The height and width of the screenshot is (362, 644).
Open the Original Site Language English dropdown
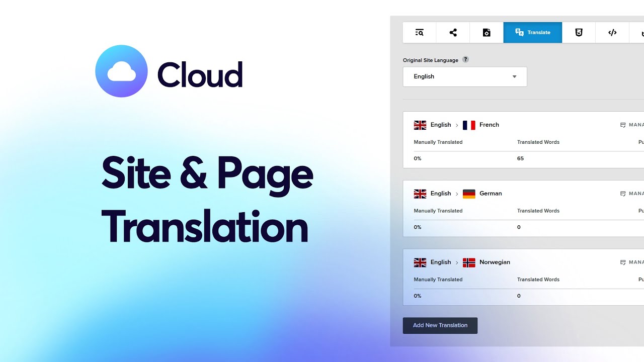click(465, 76)
